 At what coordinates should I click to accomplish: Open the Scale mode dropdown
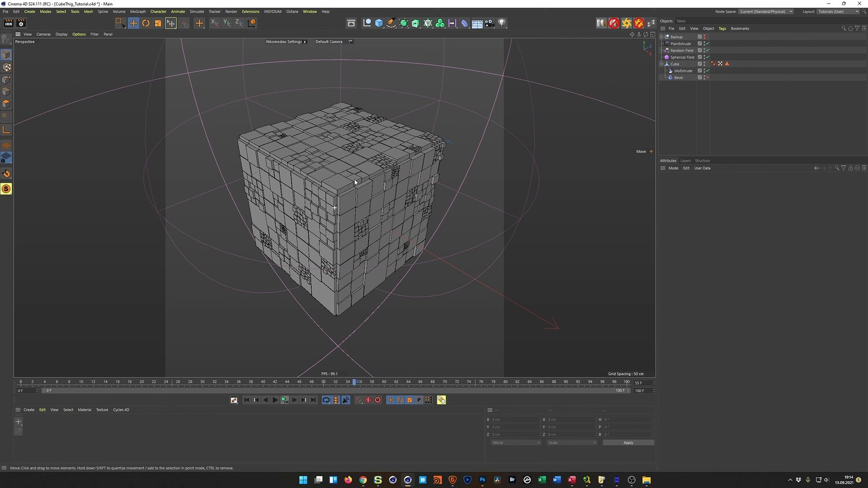point(572,443)
